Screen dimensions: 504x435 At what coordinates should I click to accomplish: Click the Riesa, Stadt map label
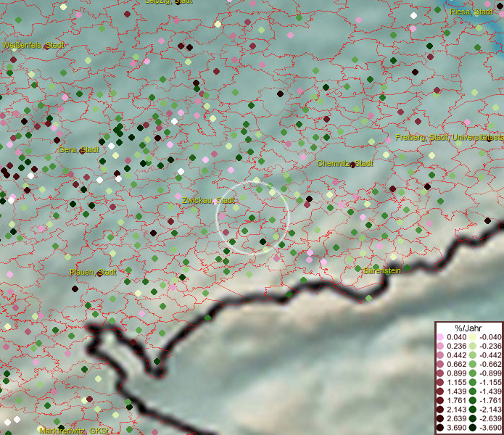click(x=471, y=12)
